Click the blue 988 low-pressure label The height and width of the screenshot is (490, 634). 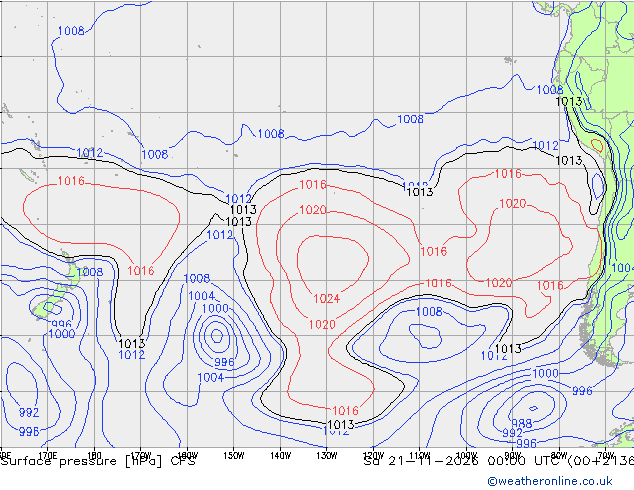[x=522, y=423]
